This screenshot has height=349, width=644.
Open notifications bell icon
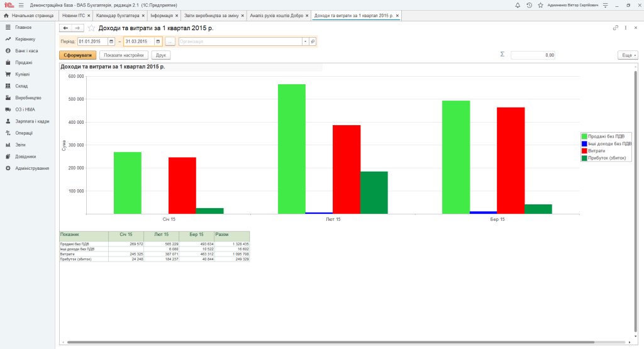pyautogui.click(x=518, y=5)
